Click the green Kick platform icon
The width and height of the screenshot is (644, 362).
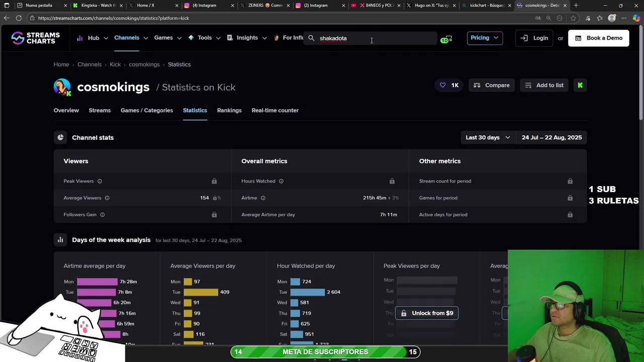(x=580, y=85)
